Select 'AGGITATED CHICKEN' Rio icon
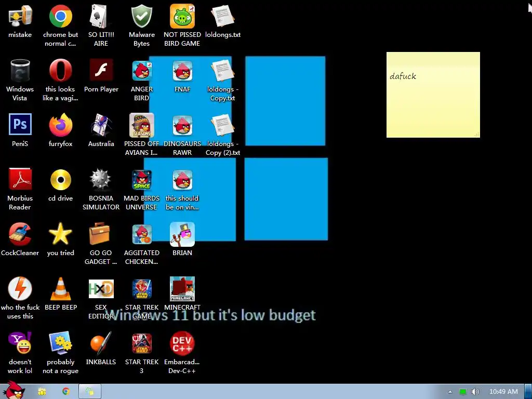 (141, 234)
